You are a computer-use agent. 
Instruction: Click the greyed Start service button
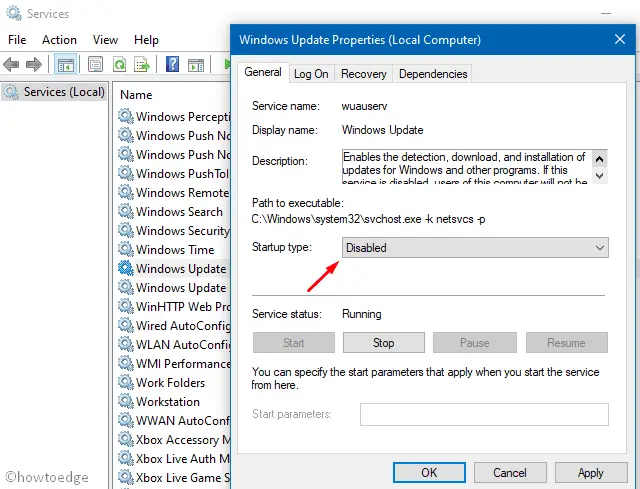pos(293,343)
